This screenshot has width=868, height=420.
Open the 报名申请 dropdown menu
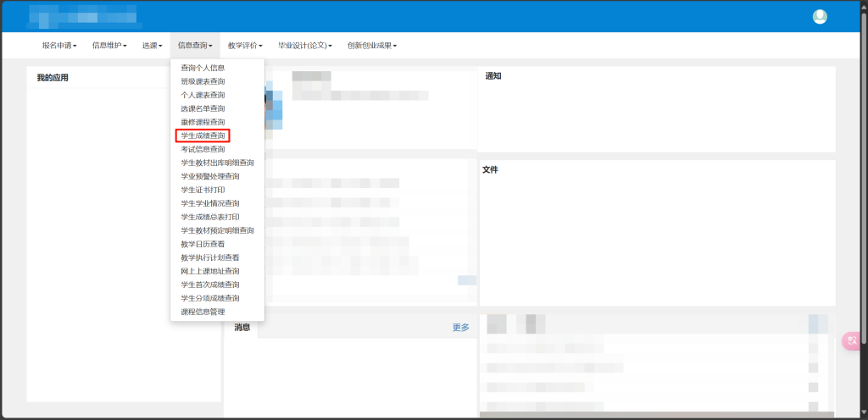point(59,46)
